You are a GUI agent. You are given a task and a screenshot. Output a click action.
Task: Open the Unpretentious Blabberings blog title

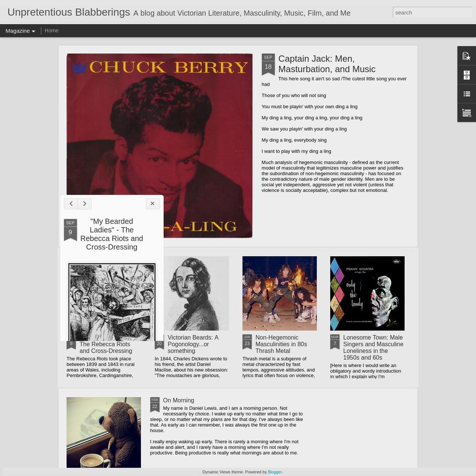pos(69,12)
